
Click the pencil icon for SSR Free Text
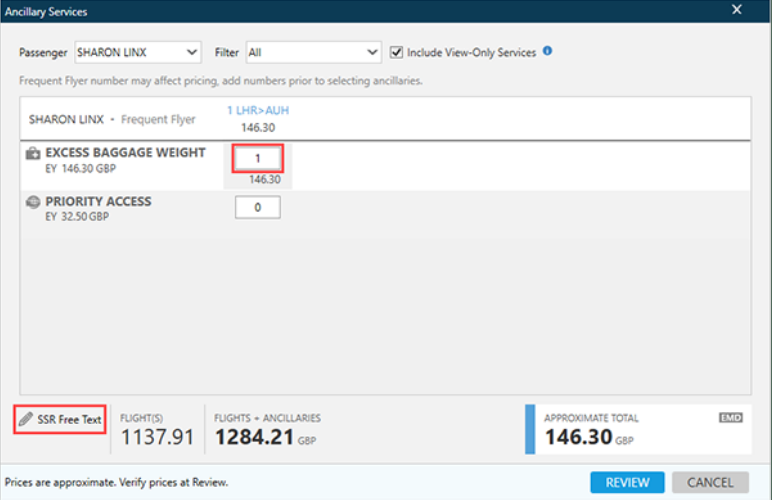(26, 420)
